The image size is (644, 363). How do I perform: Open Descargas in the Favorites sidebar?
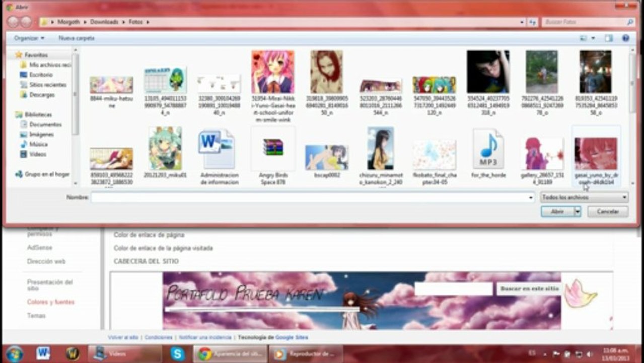point(42,95)
